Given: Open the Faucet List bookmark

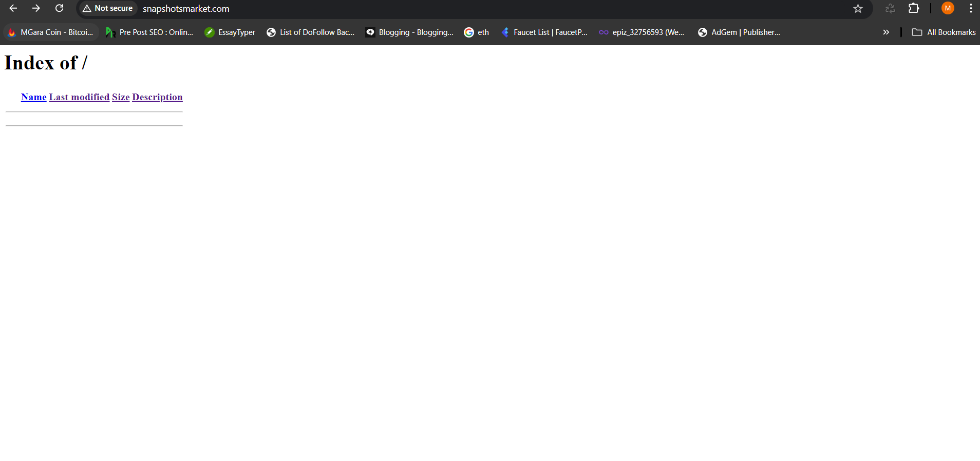Looking at the screenshot, I should (544, 32).
